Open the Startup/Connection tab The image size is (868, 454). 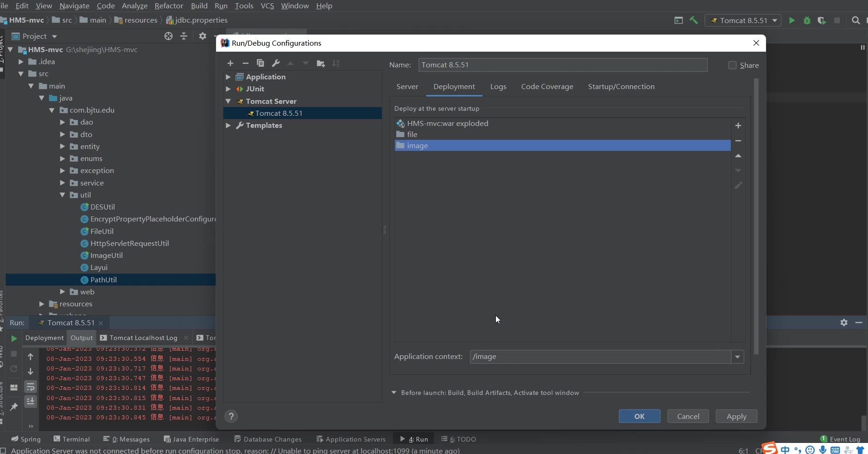621,87
